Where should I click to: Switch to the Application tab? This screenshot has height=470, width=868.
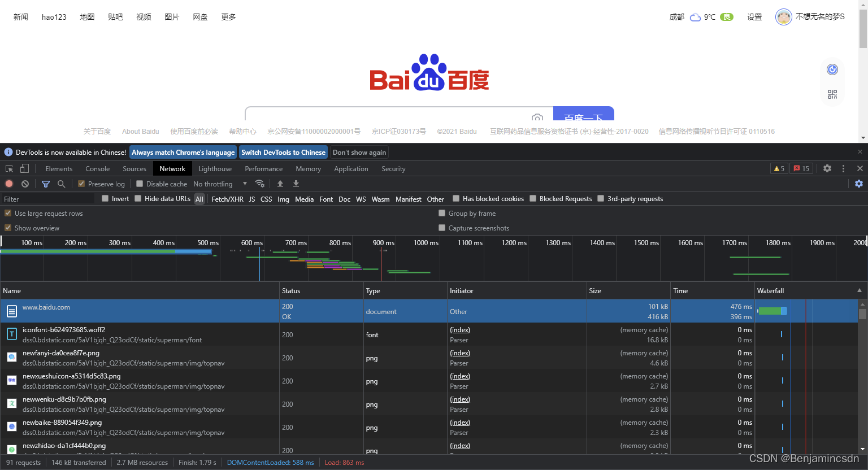point(351,168)
